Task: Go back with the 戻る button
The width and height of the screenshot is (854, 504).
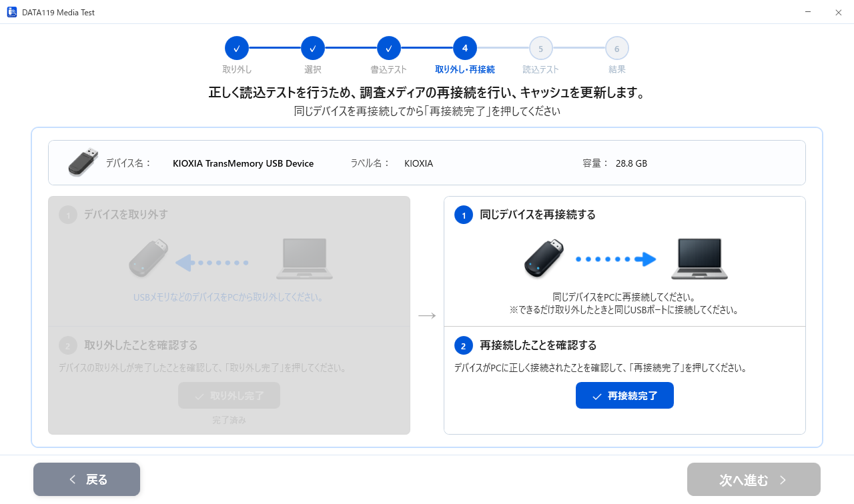Action: (87, 479)
